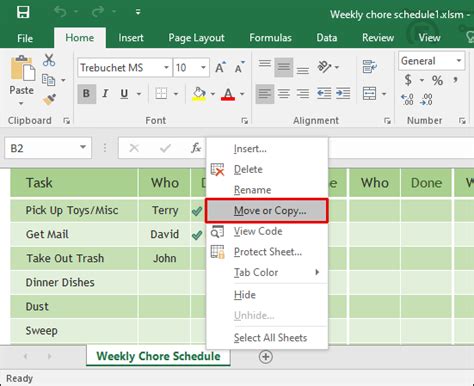
Task: Choose Select All Sheets option
Action: click(x=267, y=338)
